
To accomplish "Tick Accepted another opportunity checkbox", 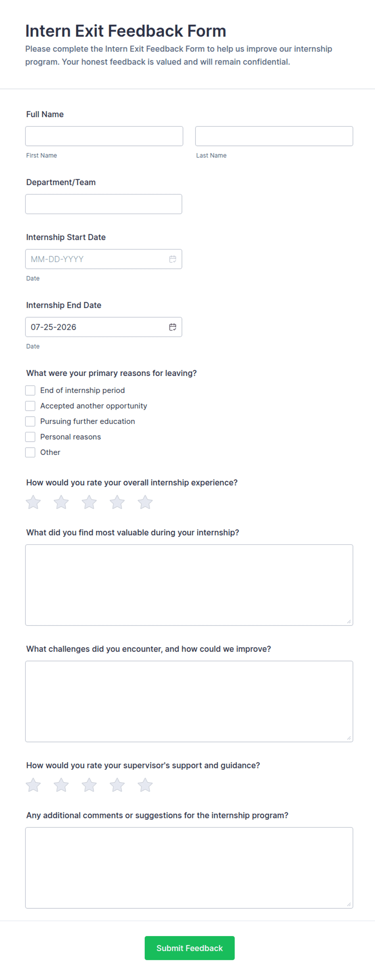I will (30, 406).
